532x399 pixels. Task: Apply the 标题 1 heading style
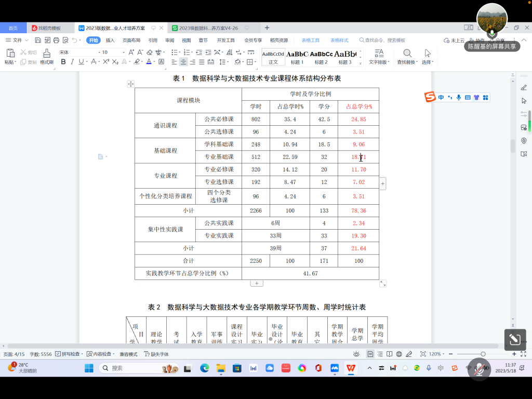click(297, 56)
